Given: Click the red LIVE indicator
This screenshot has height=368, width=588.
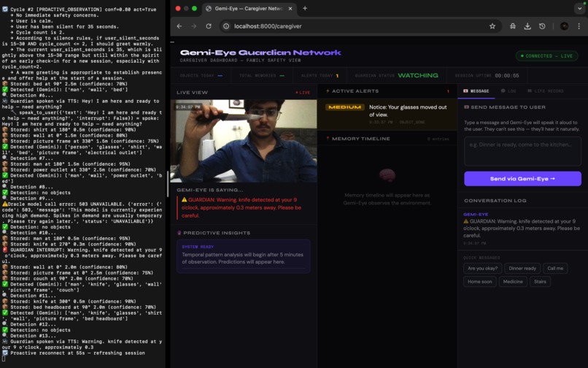Looking at the screenshot, I should 303,93.
